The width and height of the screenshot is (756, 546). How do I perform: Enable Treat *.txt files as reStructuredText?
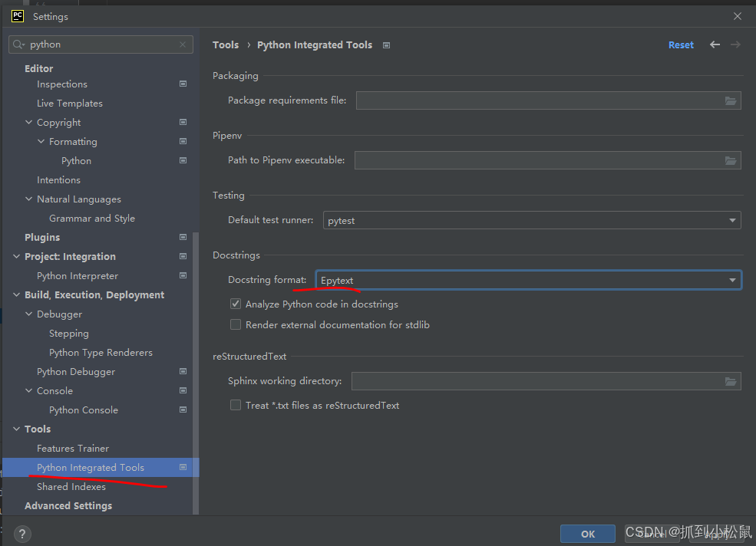coord(236,406)
